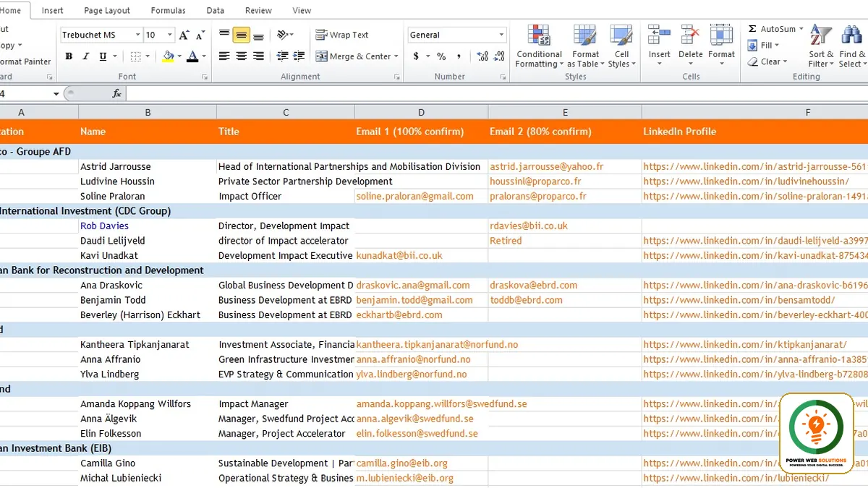Viewport: 868px width, 488px height.
Task: Click the Decrease Indent icon
Action: tap(282, 56)
